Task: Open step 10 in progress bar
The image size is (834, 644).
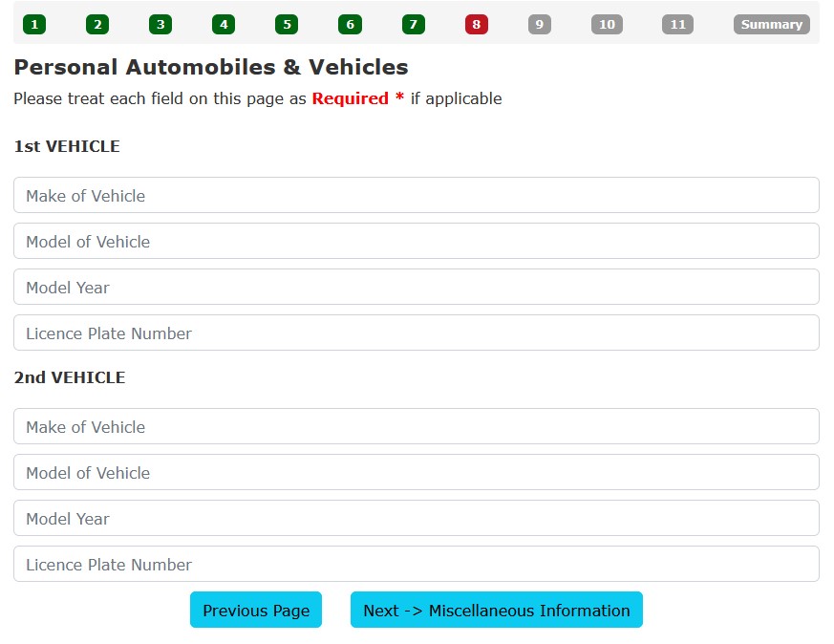Action: click(607, 25)
